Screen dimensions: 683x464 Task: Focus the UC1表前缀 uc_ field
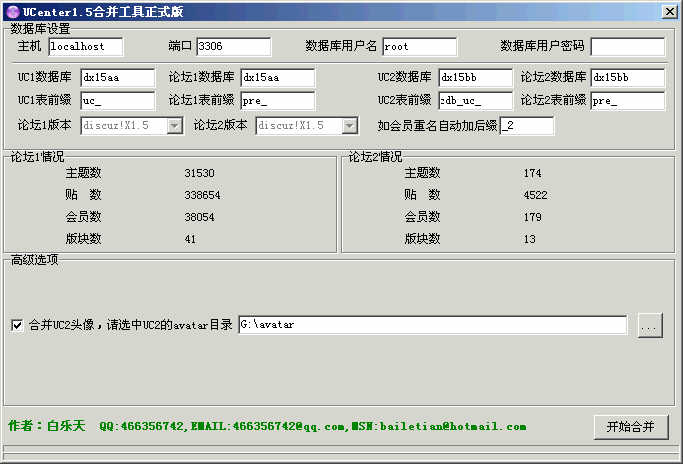[x=118, y=101]
